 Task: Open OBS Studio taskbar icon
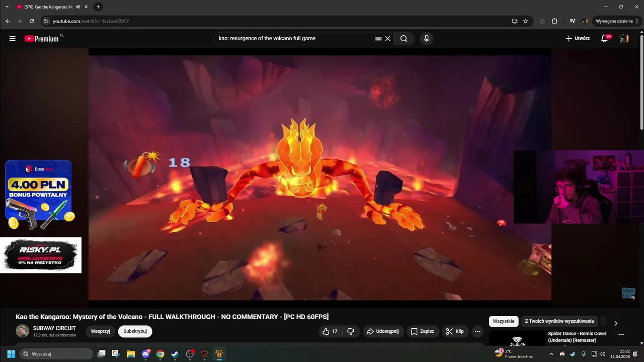pyautogui.click(x=190, y=354)
